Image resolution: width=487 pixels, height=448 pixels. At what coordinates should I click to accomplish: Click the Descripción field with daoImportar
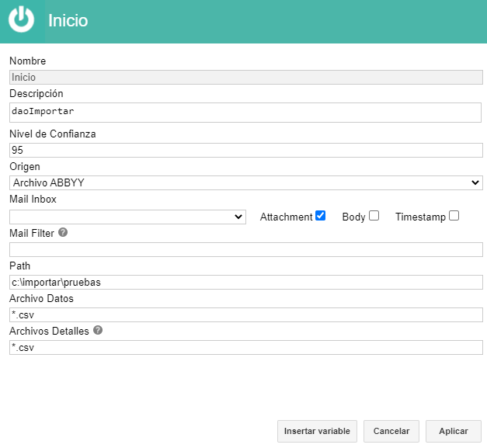[245, 113]
